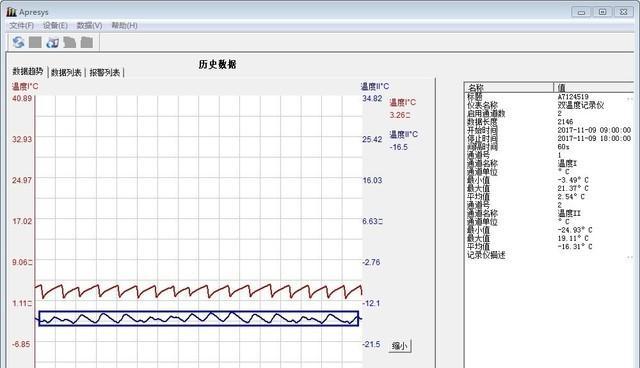Click the Apresys application logo icon

tap(11, 12)
